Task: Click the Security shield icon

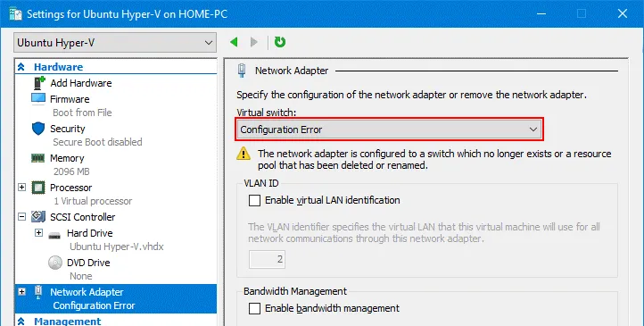Action: [38, 129]
